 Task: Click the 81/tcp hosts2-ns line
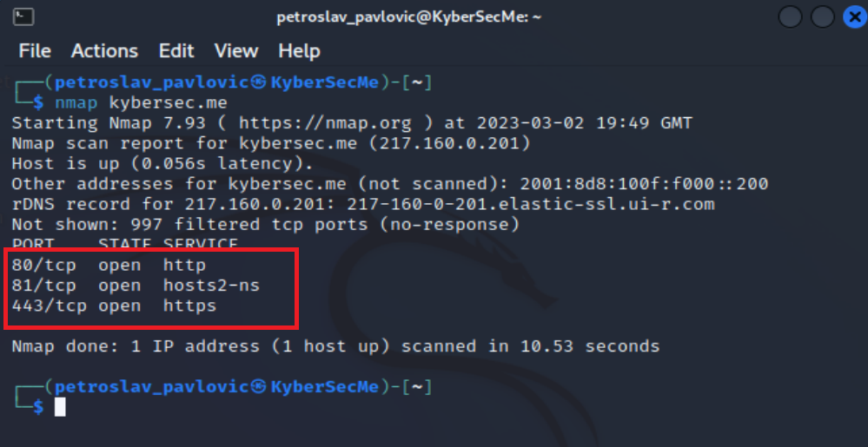136,285
